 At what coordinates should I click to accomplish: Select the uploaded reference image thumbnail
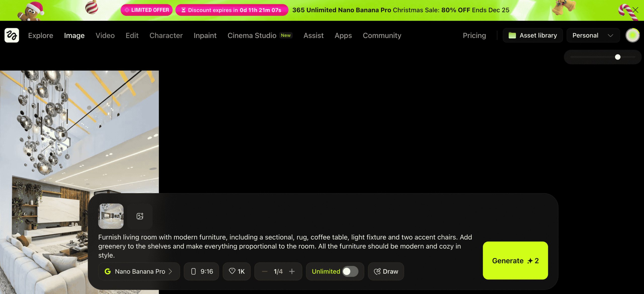pyautogui.click(x=111, y=216)
